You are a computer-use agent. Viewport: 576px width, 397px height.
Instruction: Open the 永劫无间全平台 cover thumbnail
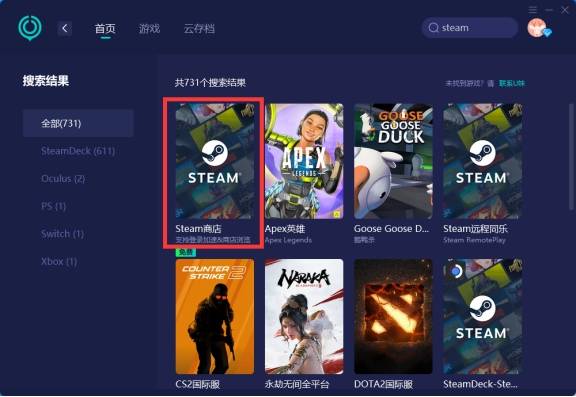point(304,317)
